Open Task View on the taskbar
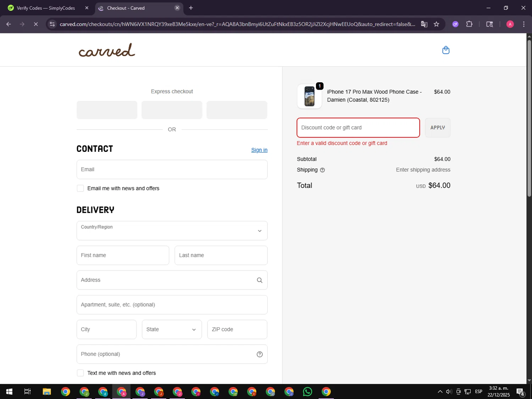 [27, 392]
